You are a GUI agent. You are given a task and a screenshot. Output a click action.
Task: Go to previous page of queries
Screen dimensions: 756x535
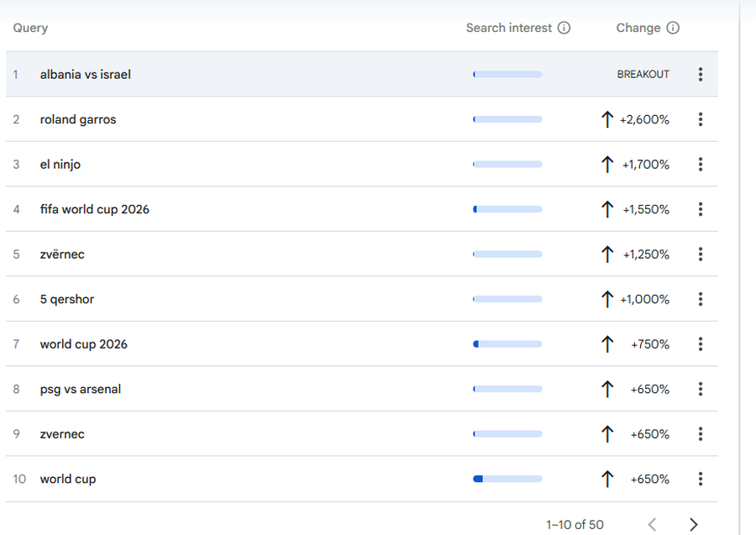(653, 524)
